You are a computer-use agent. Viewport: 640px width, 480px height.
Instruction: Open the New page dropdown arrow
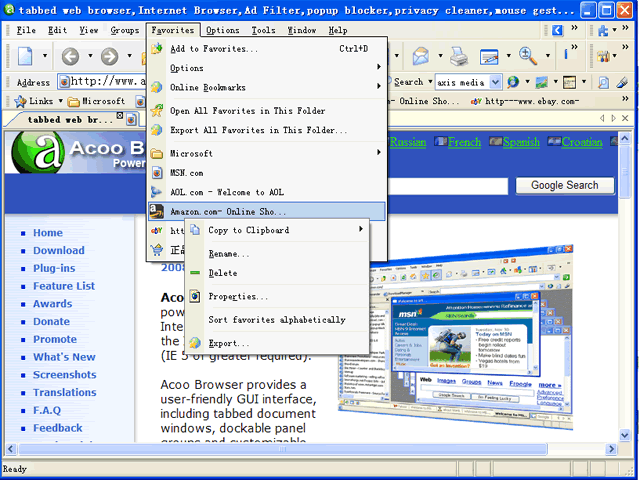45,56
